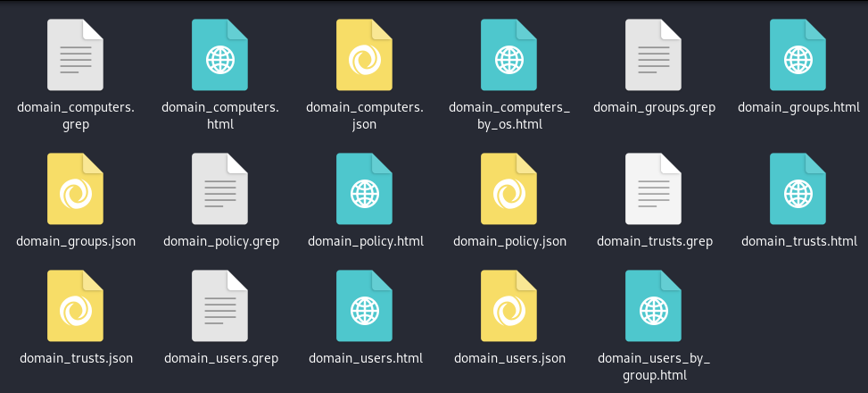Click the 'domain_users.html' file name
Screen dimensions: 868x393
tap(366, 359)
